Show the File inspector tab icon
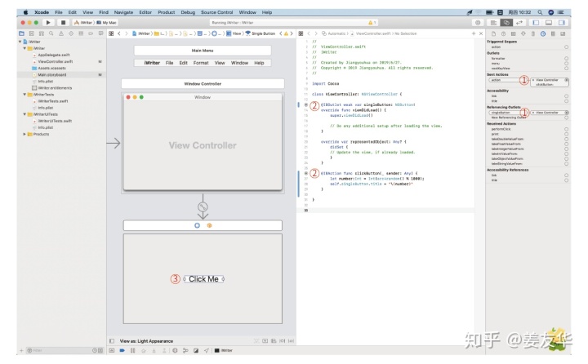588x364 pixels. [493, 33]
